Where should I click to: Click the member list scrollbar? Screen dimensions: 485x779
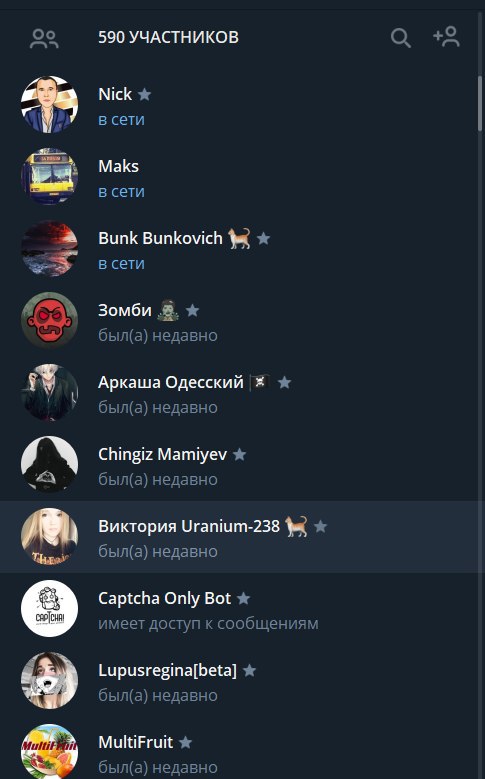(480, 103)
